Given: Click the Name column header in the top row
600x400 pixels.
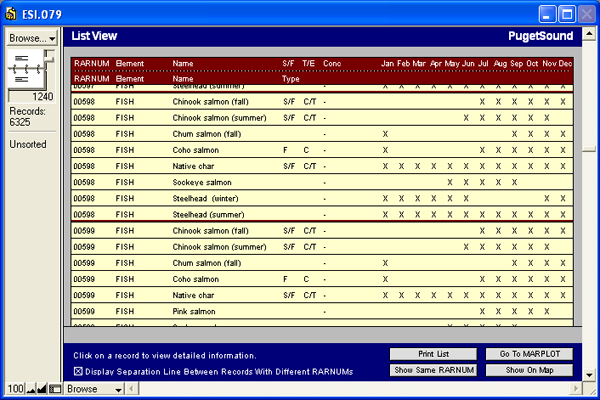Looking at the screenshot, I should point(183,64).
